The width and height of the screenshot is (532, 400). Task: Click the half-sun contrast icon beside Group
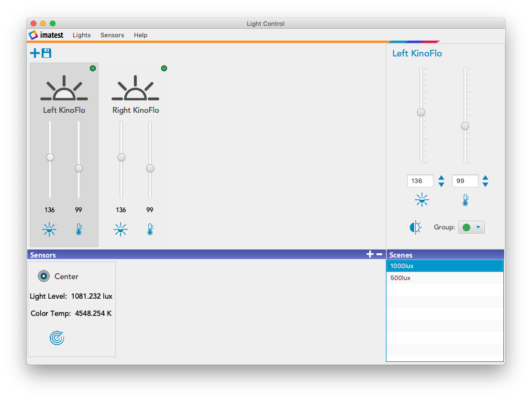pyautogui.click(x=416, y=227)
